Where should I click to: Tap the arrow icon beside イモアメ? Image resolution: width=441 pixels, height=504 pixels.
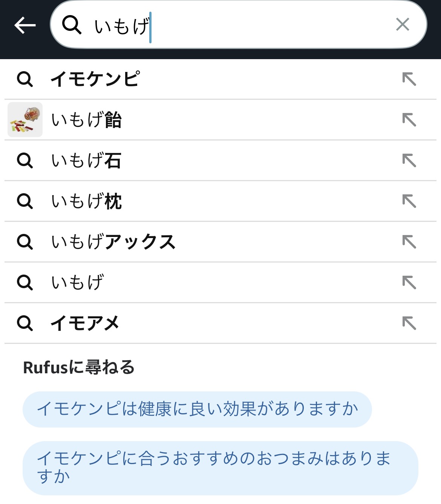[x=409, y=323]
